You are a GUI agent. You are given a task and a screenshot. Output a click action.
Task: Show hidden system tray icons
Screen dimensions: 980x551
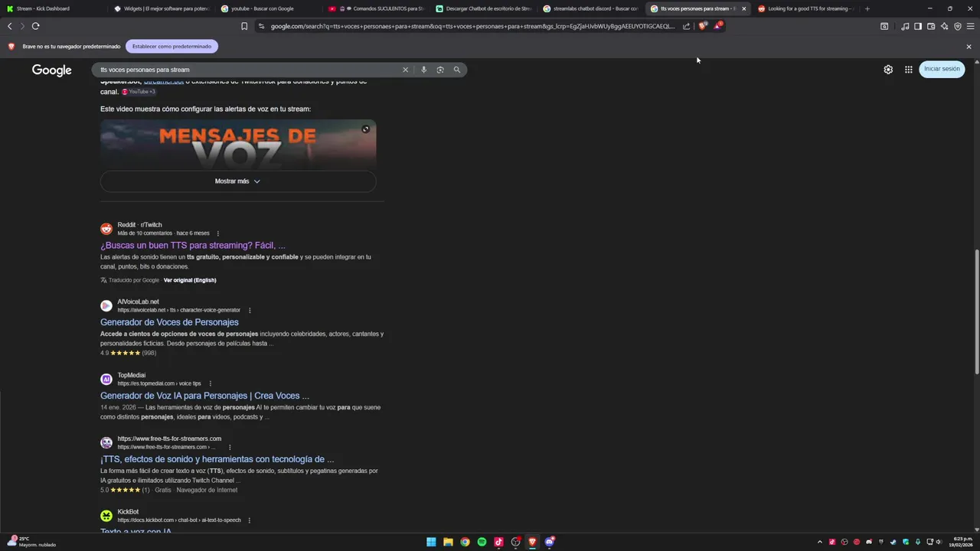pos(820,542)
